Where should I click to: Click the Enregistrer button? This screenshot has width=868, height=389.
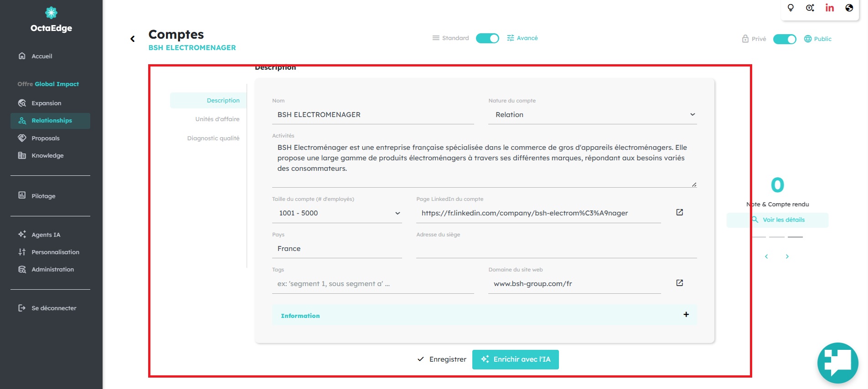point(442,359)
